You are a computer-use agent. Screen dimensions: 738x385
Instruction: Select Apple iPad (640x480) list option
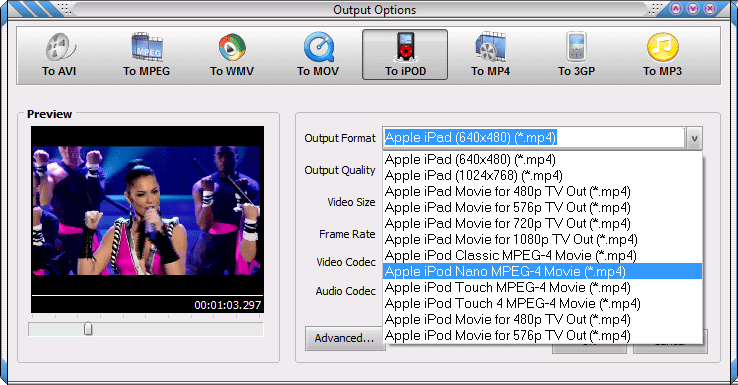pos(542,160)
